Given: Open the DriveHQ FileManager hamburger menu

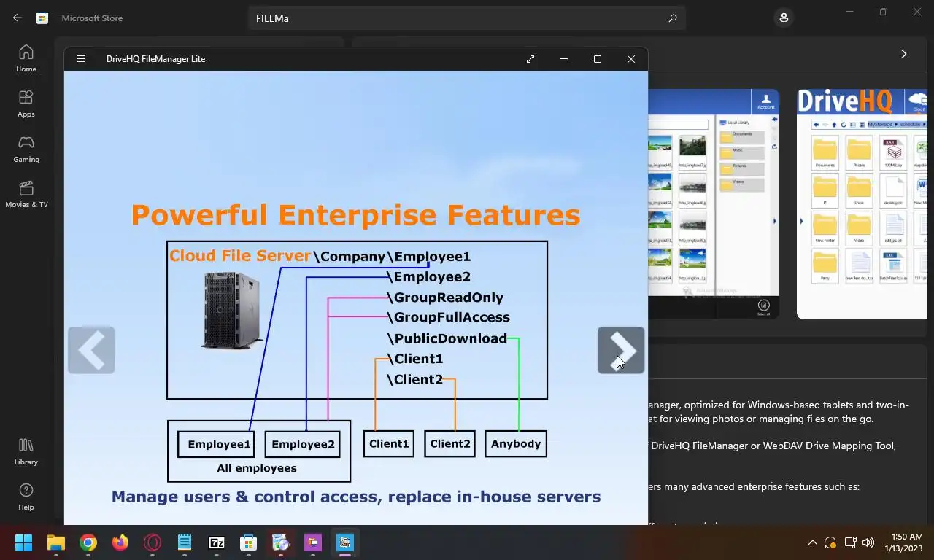Looking at the screenshot, I should (x=81, y=59).
